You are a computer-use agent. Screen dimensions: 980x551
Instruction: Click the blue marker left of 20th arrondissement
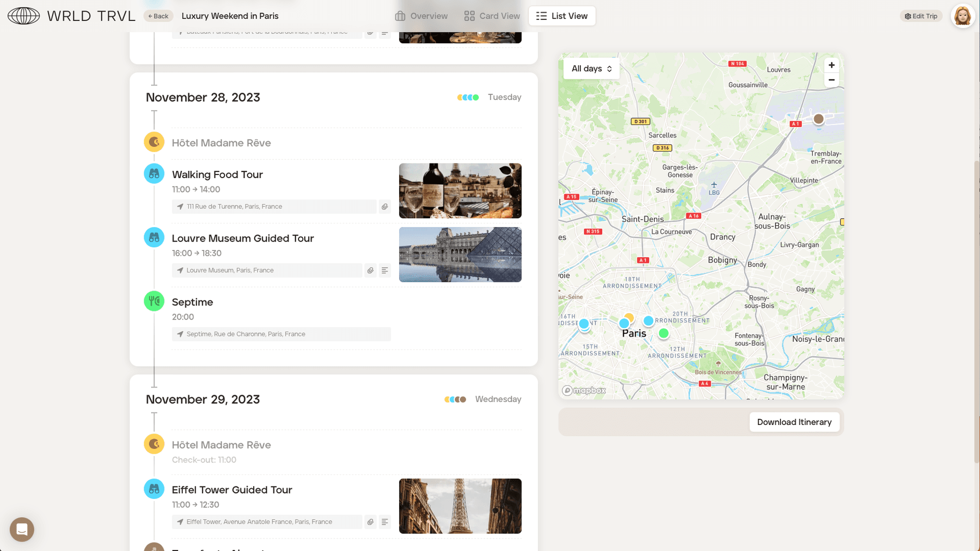click(x=648, y=321)
